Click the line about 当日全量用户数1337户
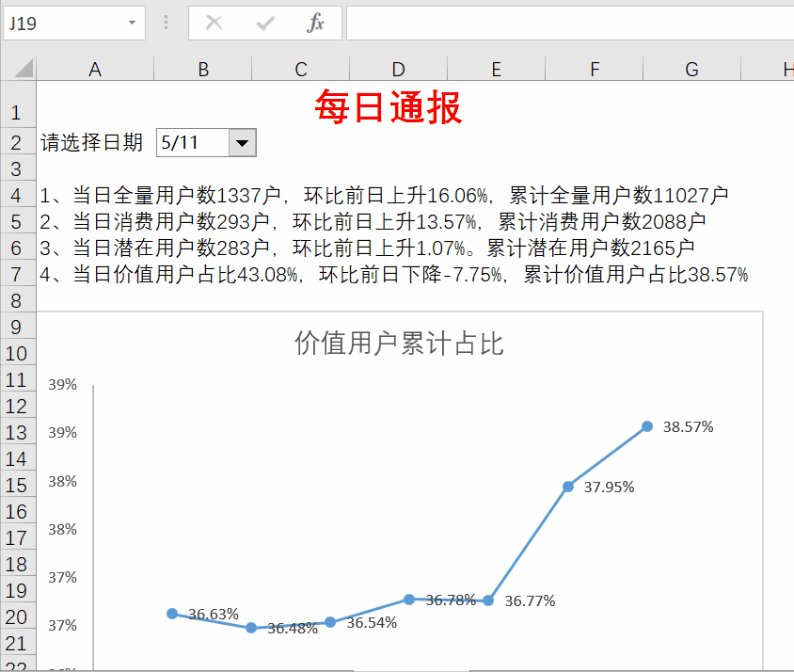The width and height of the screenshot is (794, 672). coord(384,195)
